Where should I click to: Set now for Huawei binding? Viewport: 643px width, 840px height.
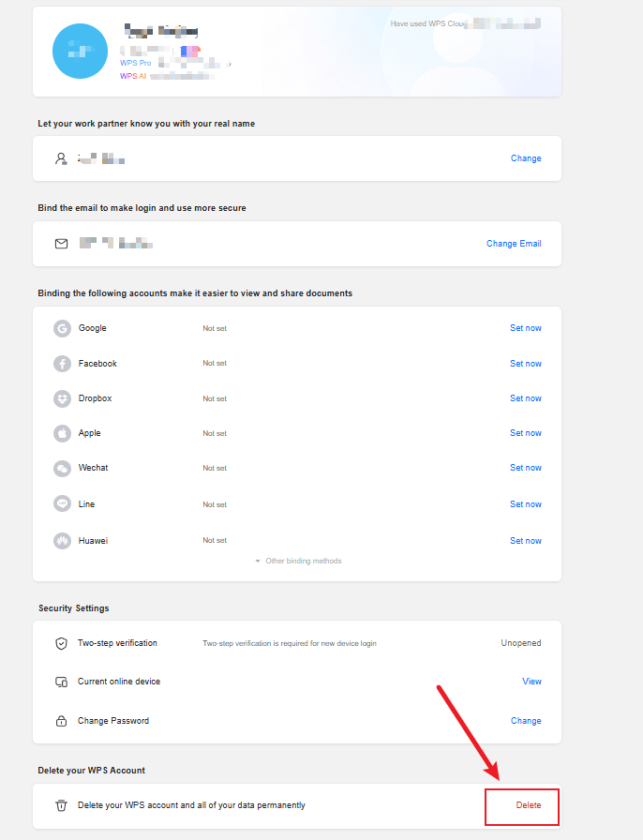point(526,541)
